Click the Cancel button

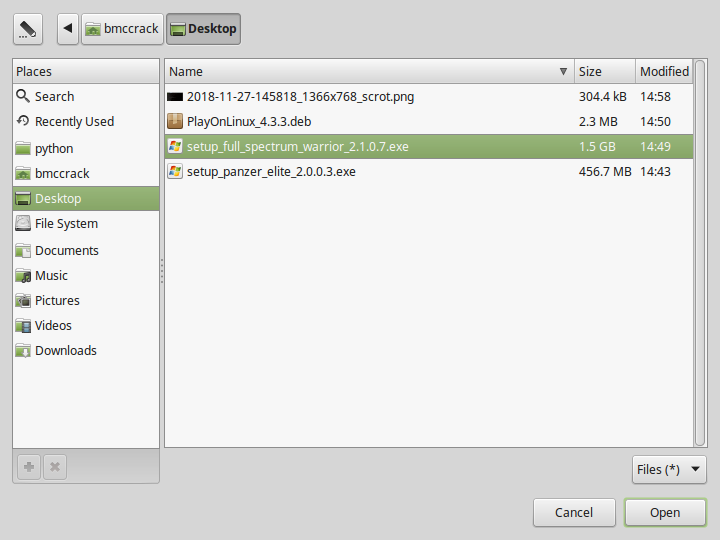(x=574, y=512)
